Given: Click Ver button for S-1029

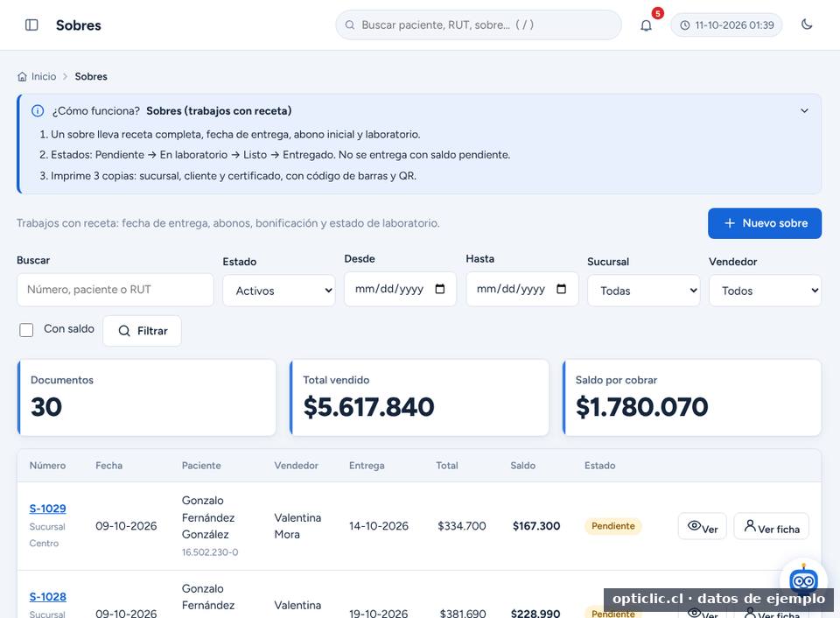Looking at the screenshot, I should coord(703,526).
